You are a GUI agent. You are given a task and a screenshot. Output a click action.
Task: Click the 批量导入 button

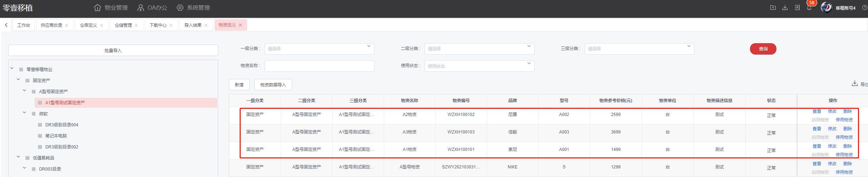[x=113, y=50]
